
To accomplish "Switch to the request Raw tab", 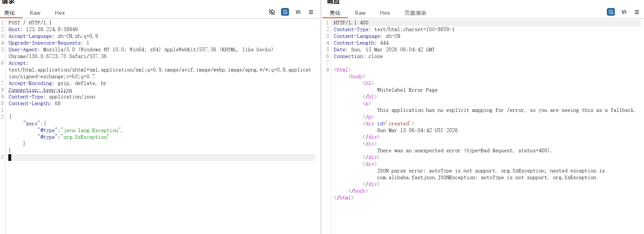I will [x=35, y=13].
